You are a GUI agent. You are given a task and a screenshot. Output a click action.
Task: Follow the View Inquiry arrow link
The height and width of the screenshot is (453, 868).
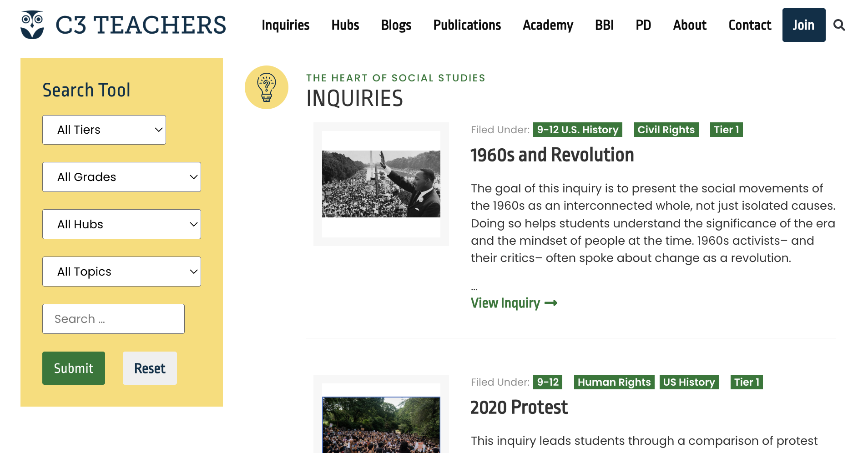tap(514, 303)
